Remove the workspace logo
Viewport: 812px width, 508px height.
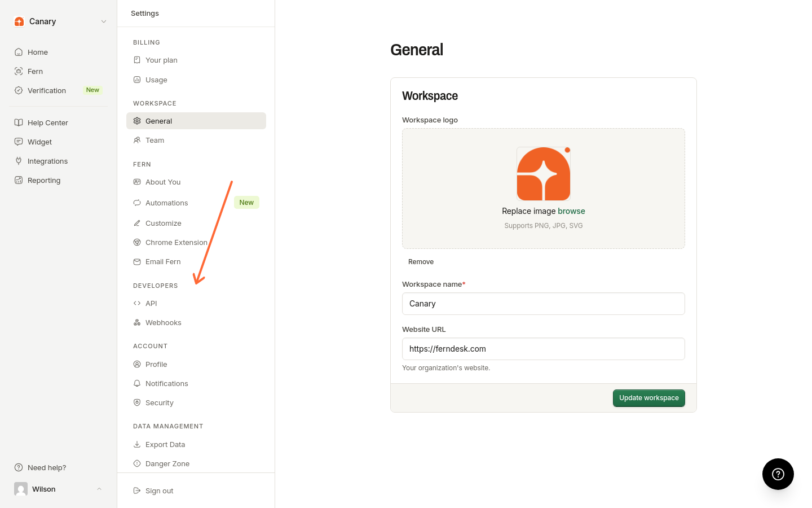[421, 262]
